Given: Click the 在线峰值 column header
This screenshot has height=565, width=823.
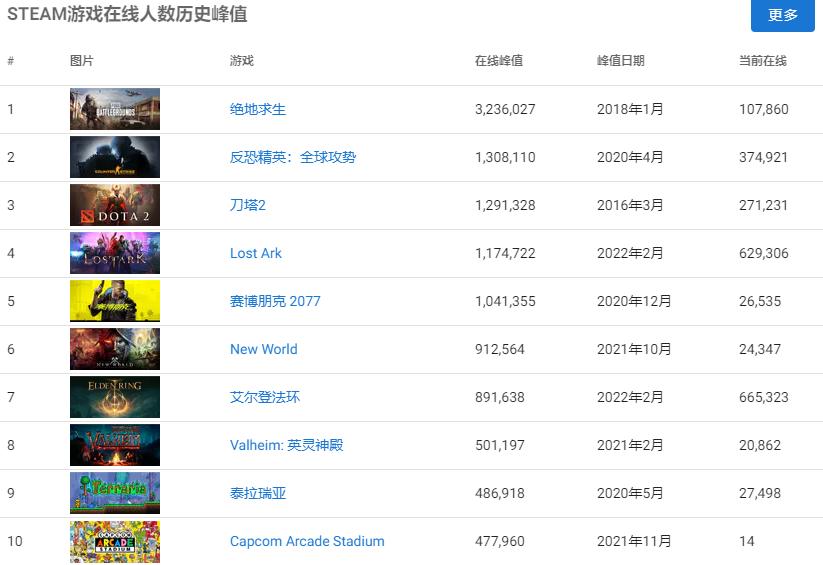Looking at the screenshot, I should click(x=499, y=61).
